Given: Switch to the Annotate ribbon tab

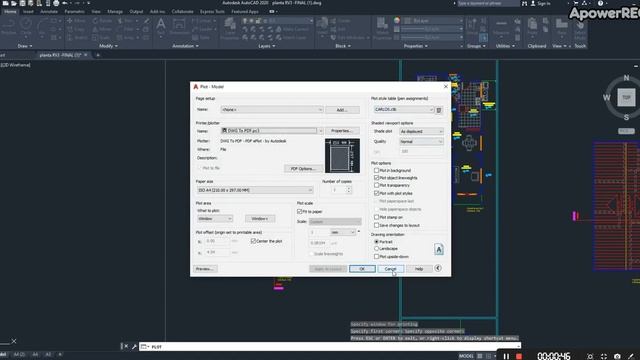Looking at the screenshot, I should point(49,11).
